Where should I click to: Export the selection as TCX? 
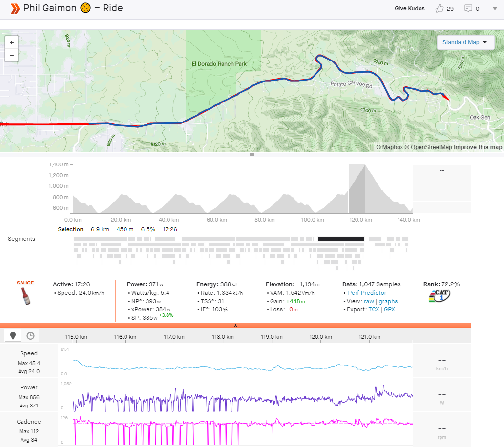pos(374,309)
